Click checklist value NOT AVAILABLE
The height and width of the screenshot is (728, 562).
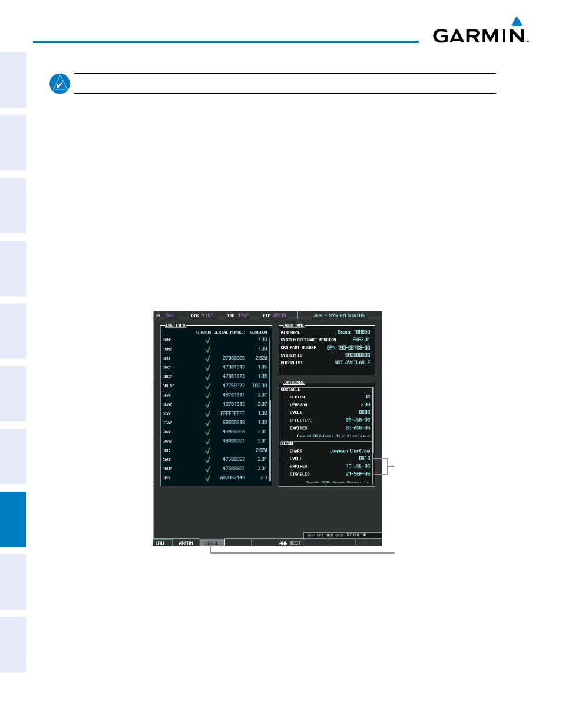(352, 363)
